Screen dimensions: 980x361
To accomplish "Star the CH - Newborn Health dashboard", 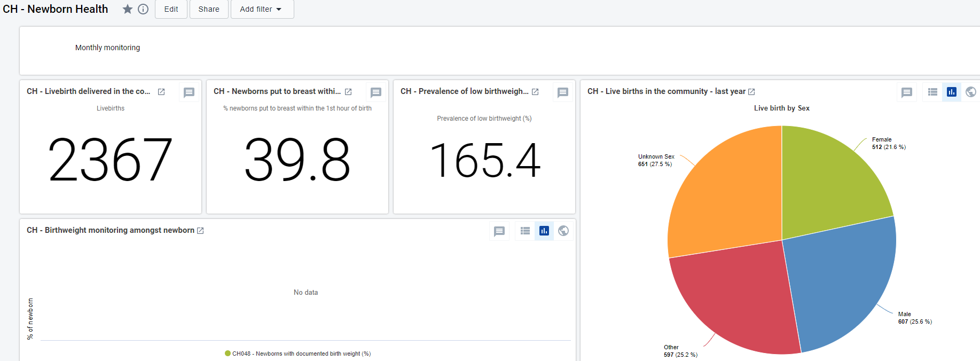I will pyautogui.click(x=128, y=9).
